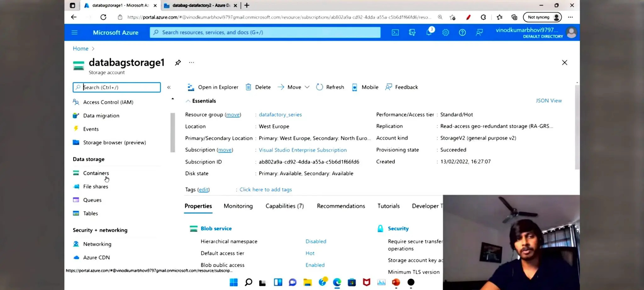Open taskbar Search magnifier
Image resolution: width=644 pixels, height=290 pixels.
point(248,282)
